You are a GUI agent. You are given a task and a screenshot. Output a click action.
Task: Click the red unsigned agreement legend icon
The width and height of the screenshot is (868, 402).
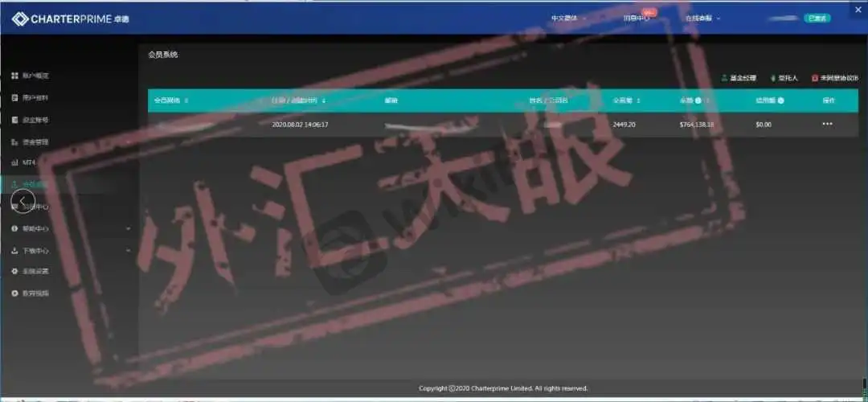pos(814,78)
